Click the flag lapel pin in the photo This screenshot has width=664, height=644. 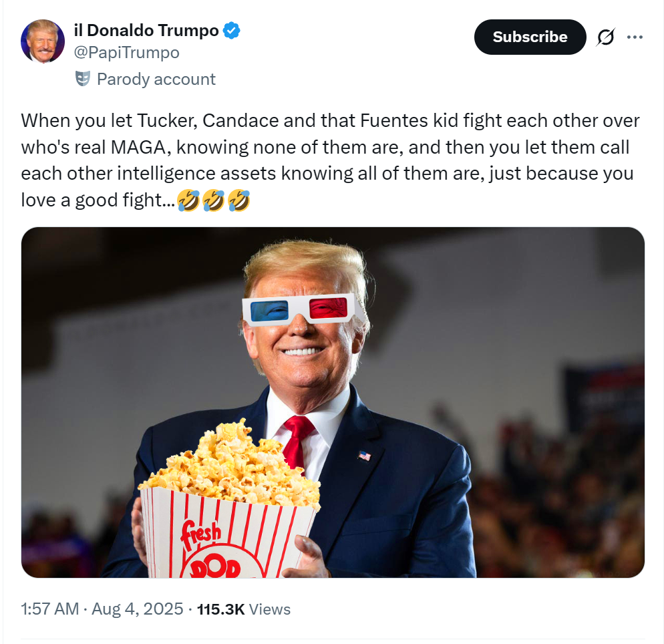pyautogui.click(x=364, y=456)
